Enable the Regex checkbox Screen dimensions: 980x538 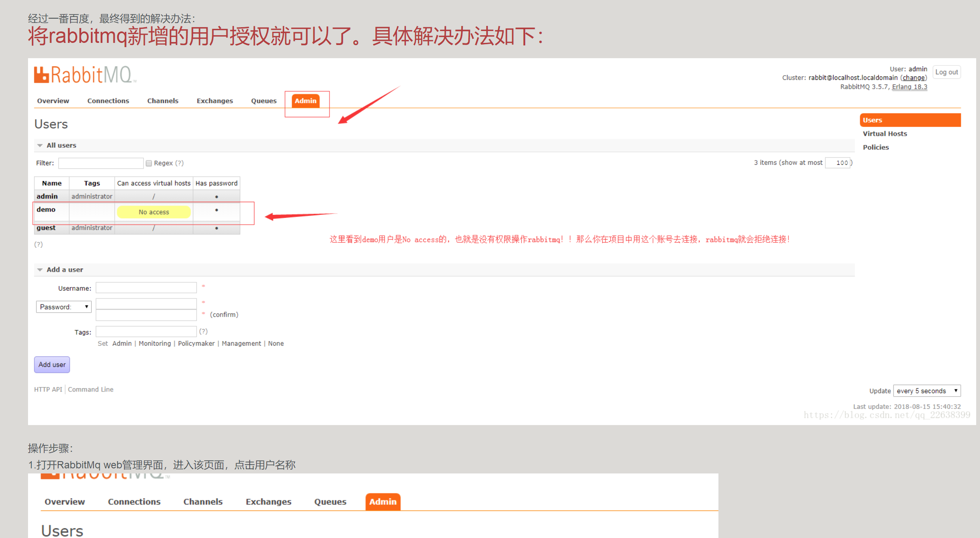point(149,163)
